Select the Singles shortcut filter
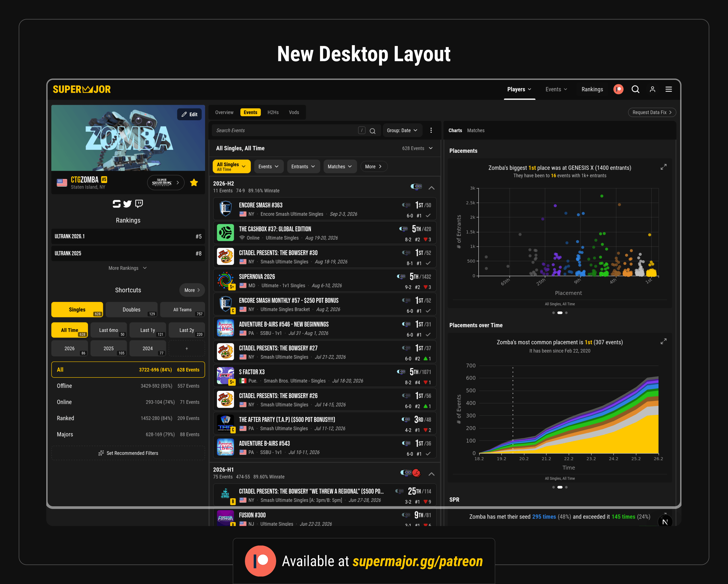The height and width of the screenshot is (584, 728). (77, 310)
